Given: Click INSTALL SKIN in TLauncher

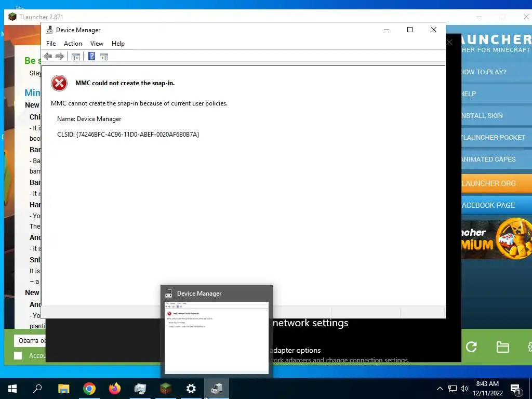Looking at the screenshot, I should (497, 116).
